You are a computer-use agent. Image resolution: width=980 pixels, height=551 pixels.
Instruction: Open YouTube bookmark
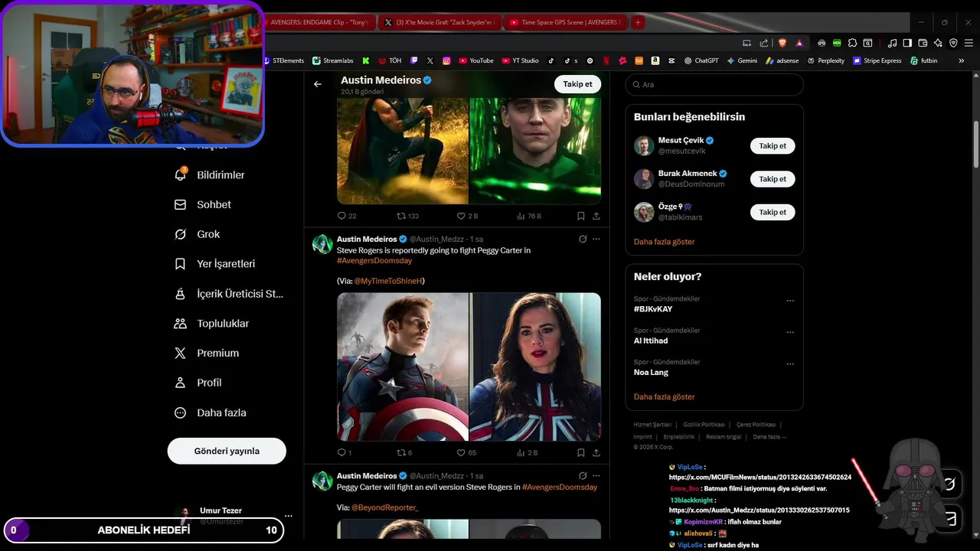click(x=475, y=60)
